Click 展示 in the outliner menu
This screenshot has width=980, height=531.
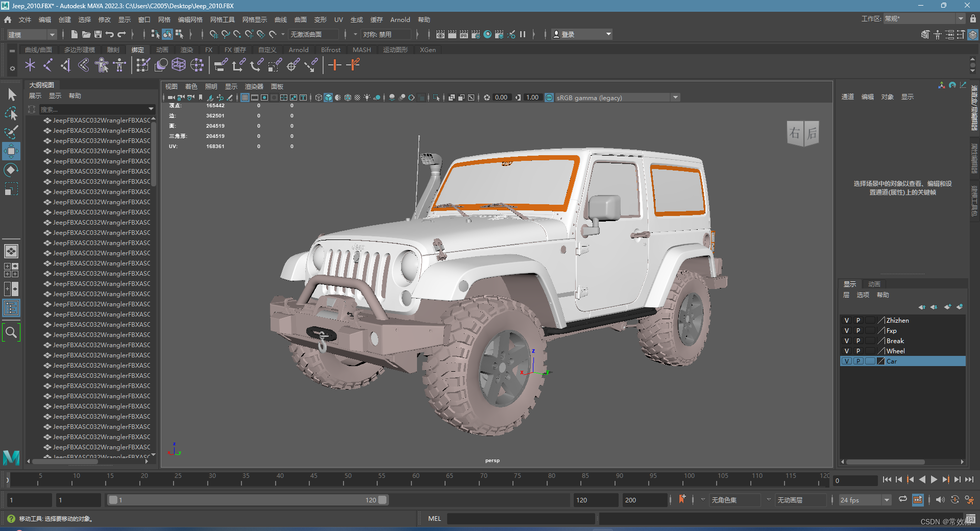point(35,95)
